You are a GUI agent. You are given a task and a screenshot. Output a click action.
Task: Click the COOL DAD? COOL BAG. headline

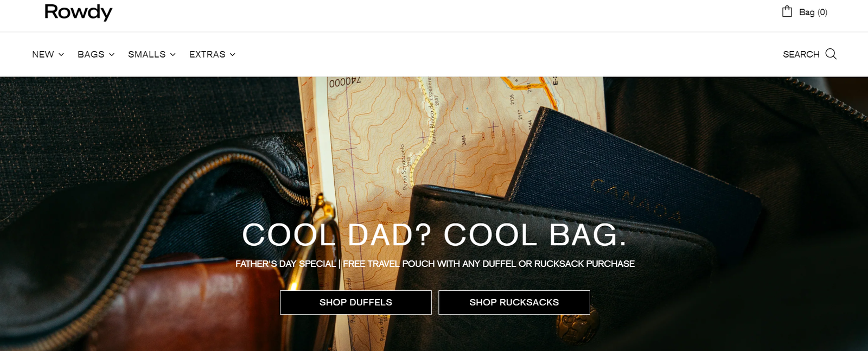tap(435, 235)
